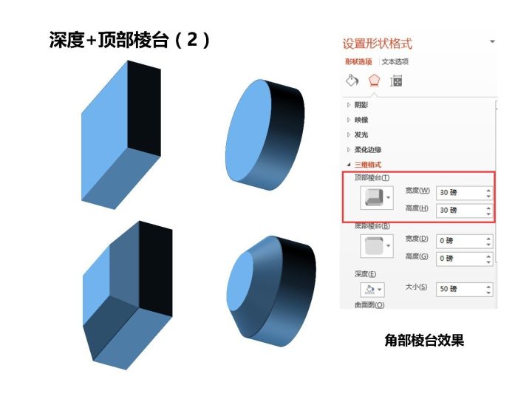Click the depth (深度) color paint bucket icon
The width and height of the screenshot is (532, 399).
click(x=369, y=290)
